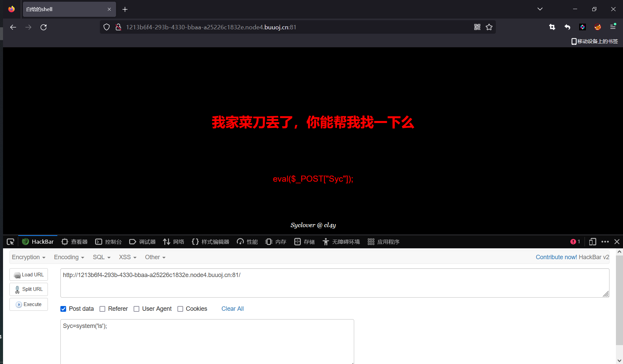Viewport: 623px width, 364px height.
Task: Close the developer tools panel
Action: [617, 242]
